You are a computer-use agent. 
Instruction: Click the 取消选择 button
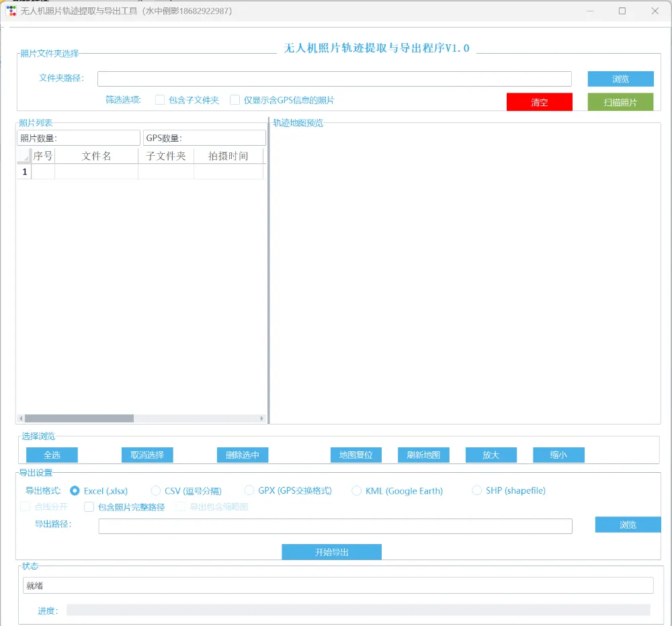click(x=147, y=455)
